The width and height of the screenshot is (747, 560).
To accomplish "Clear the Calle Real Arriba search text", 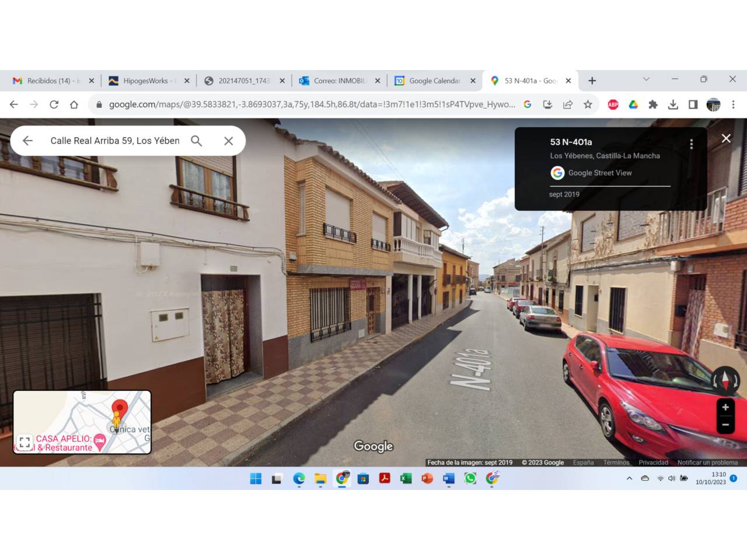I will 229,141.
